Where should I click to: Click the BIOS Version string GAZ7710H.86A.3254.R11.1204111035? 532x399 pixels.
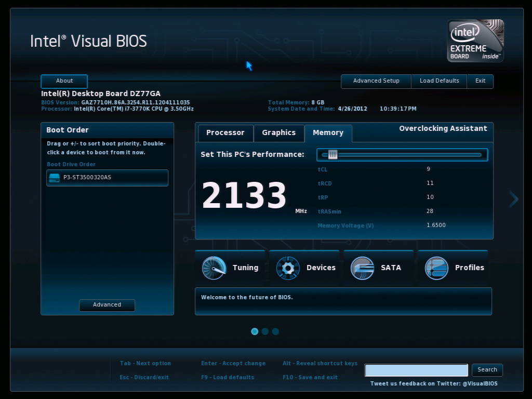(x=136, y=102)
